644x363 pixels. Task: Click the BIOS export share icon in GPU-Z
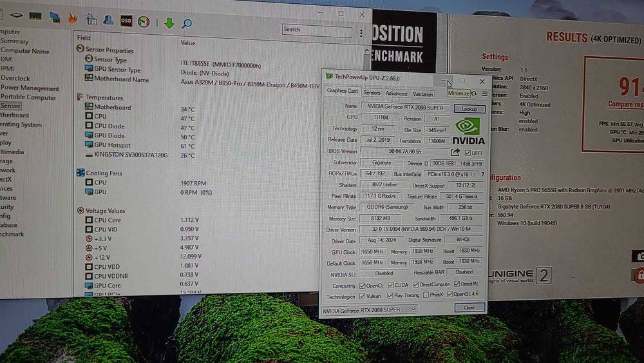point(455,153)
